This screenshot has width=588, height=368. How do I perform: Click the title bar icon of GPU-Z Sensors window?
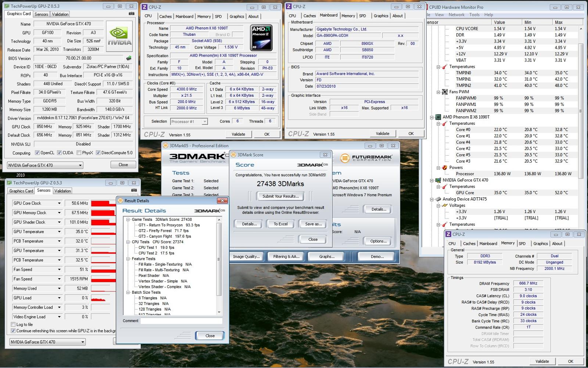(10, 183)
